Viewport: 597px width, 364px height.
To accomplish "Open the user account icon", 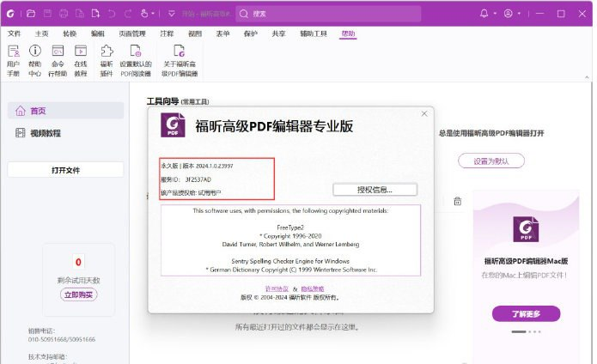I will pyautogui.click(x=509, y=14).
